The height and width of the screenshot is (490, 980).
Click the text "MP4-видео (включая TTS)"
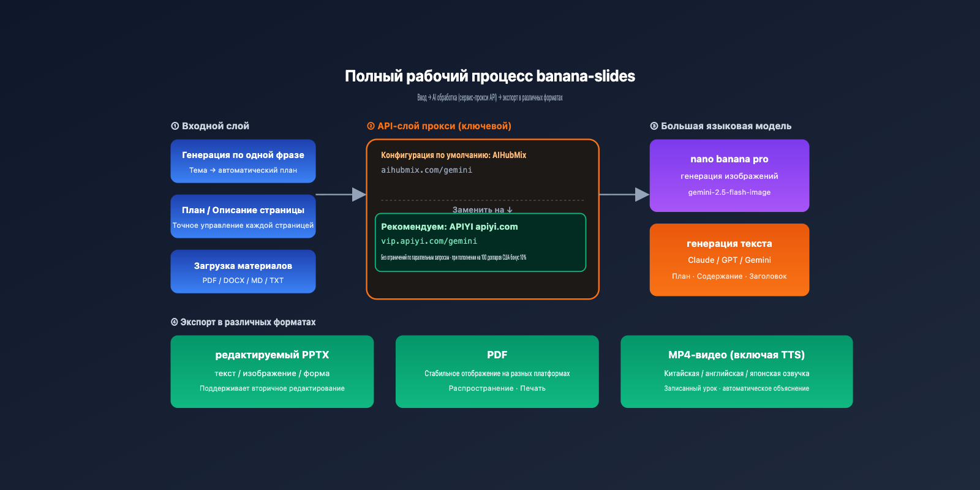737,355
